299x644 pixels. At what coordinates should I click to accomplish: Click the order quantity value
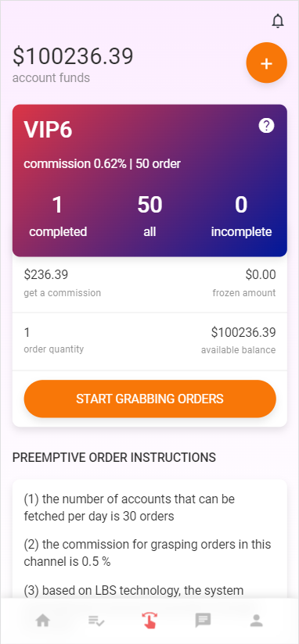tap(27, 333)
